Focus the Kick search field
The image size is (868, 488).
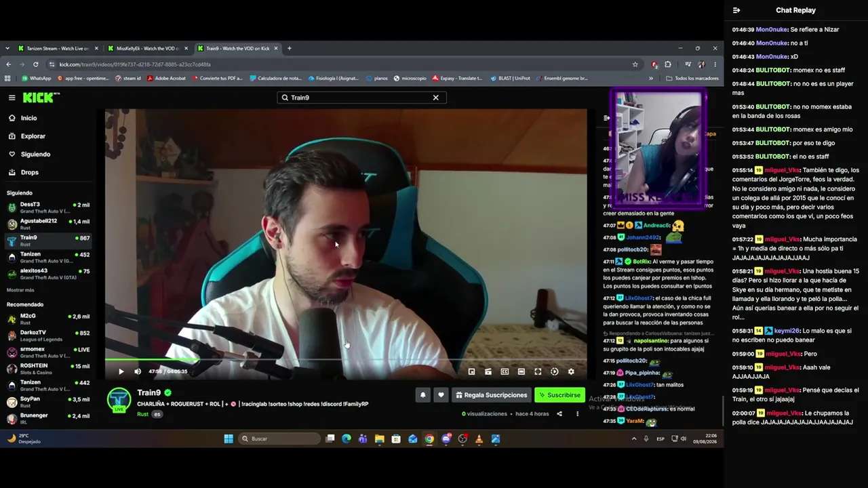tap(361, 98)
